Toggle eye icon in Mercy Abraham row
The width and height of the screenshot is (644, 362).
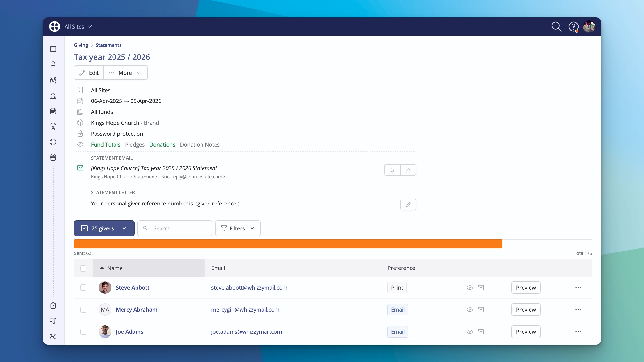[x=470, y=309]
